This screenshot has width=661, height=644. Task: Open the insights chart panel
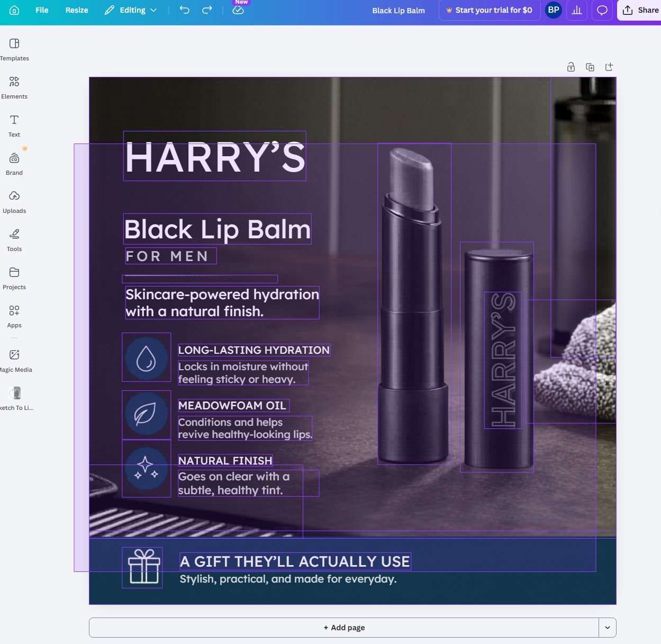(x=577, y=10)
